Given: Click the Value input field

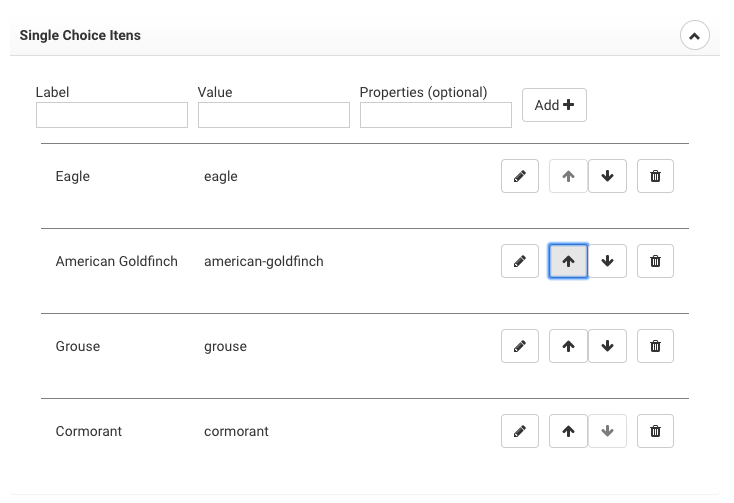Looking at the screenshot, I should (x=274, y=115).
